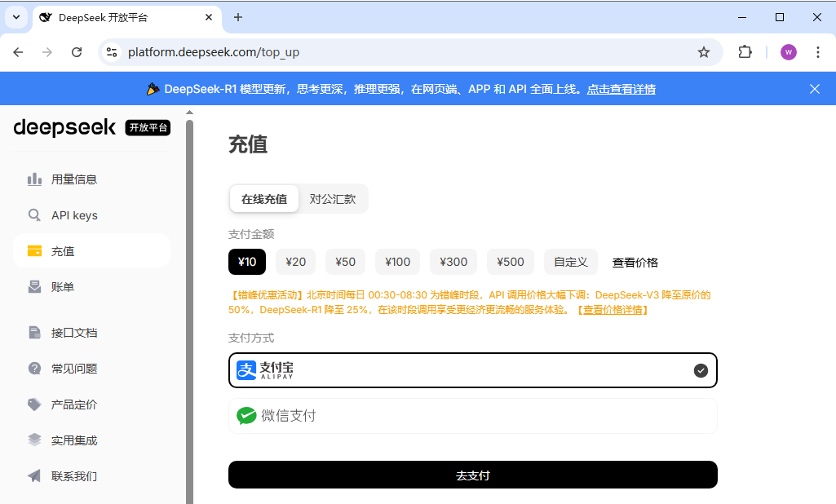Select the ¥50 amount

click(346, 262)
